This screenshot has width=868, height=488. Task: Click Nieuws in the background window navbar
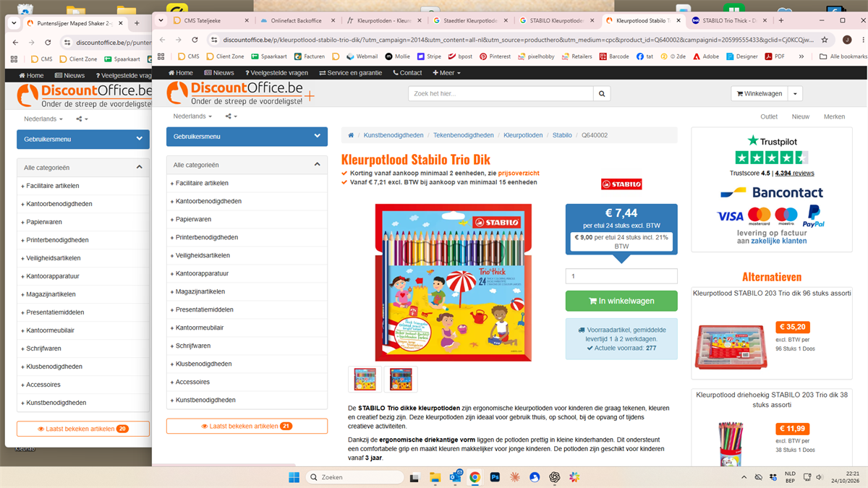69,75
